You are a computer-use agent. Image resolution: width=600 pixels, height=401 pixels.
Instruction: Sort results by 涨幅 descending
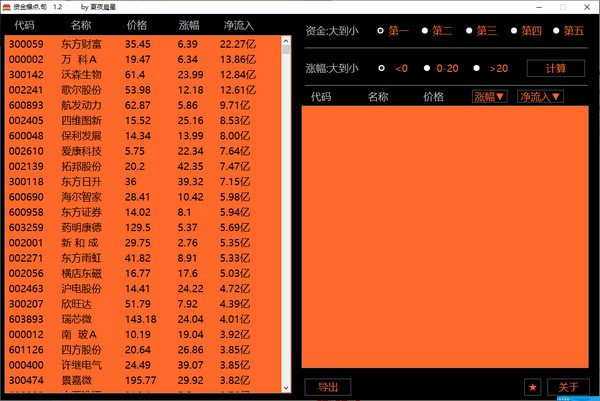[490, 97]
